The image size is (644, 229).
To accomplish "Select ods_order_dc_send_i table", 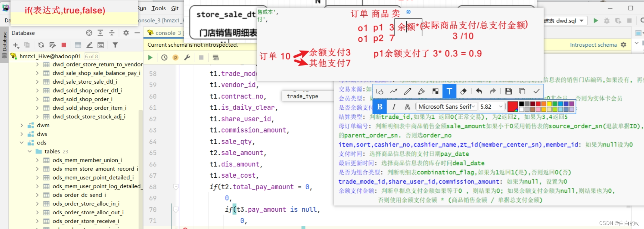I will [x=79, y=195].
